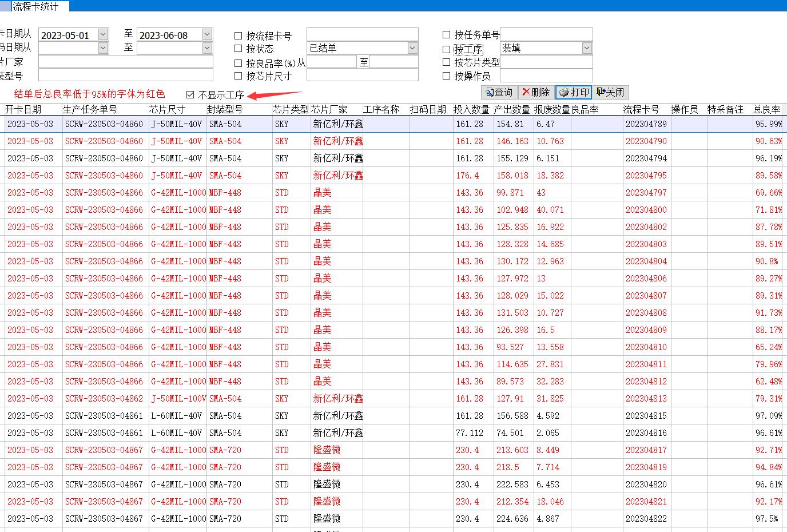Click the 关闭 close button
The width and height of the screenshot is (787, 532).
point(611,92)
